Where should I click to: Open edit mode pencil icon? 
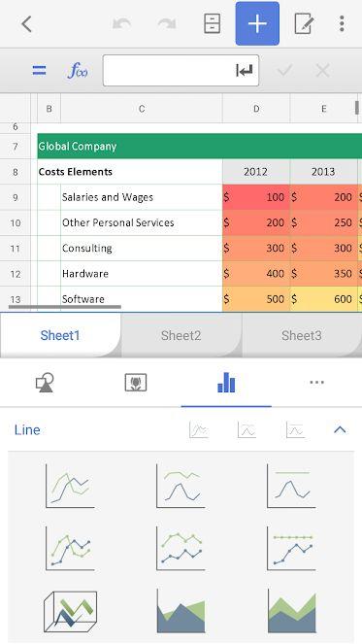[304, 24]
